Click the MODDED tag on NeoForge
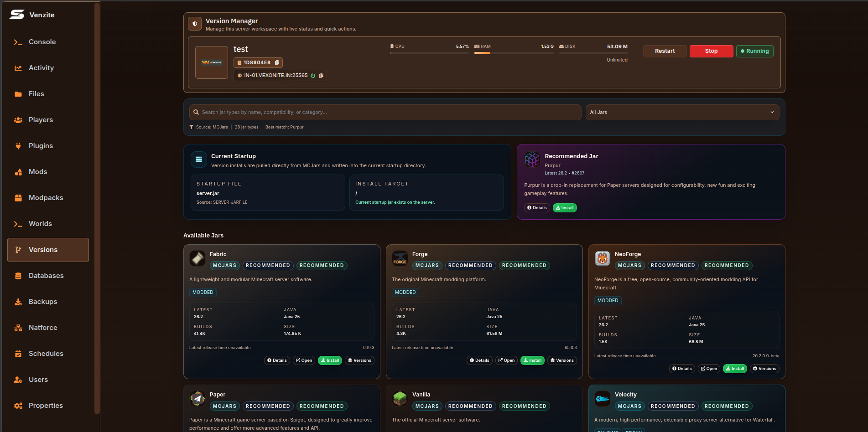The height and width of the screenshot is (432, 868). coord(608,301)
